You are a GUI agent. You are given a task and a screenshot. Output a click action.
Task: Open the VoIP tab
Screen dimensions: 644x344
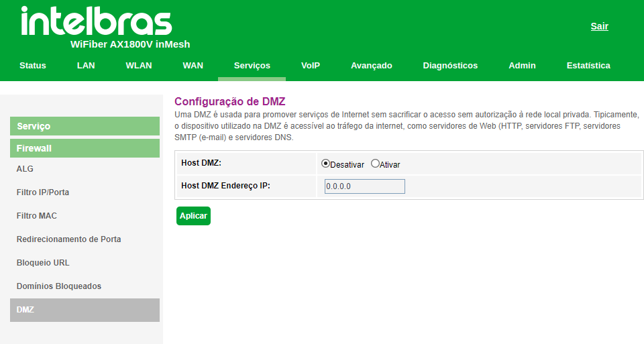pyautogui.click(x=311, y=66)
